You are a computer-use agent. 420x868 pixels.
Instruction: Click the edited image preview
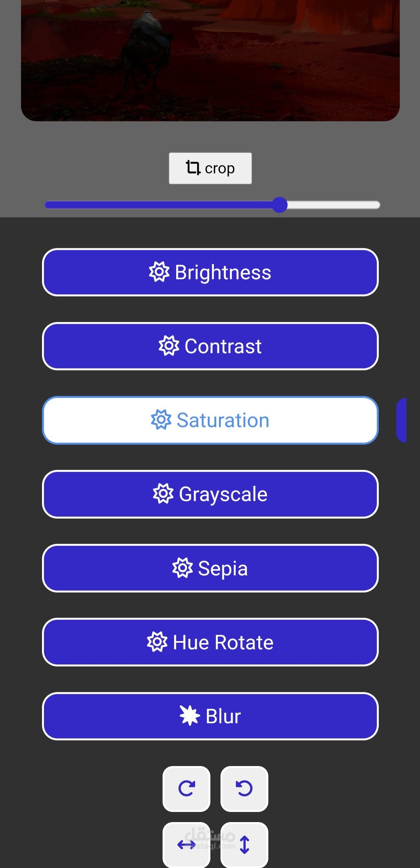pyautogui.click(x=210, y=58)
